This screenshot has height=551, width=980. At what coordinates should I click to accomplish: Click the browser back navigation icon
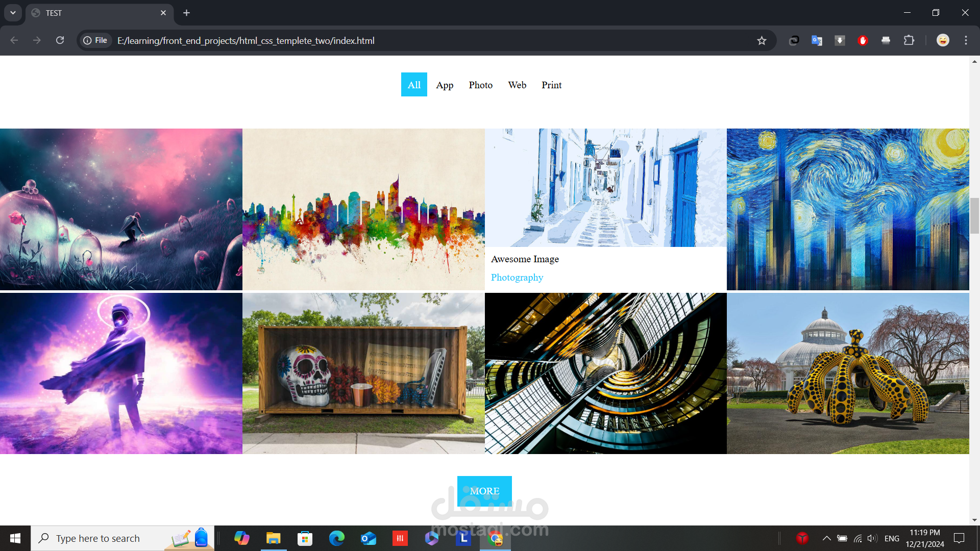pos(14,40)
